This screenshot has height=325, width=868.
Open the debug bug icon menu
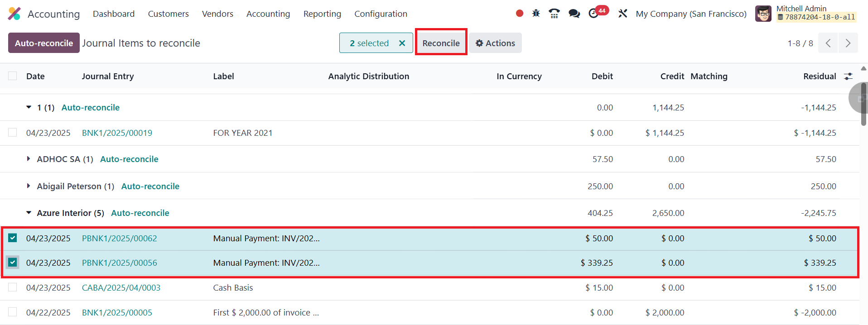coord(536,14)
